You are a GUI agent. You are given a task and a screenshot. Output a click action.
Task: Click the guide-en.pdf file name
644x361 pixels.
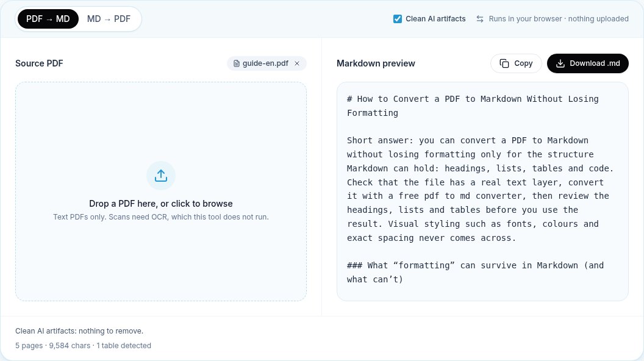tap(265, 63)
